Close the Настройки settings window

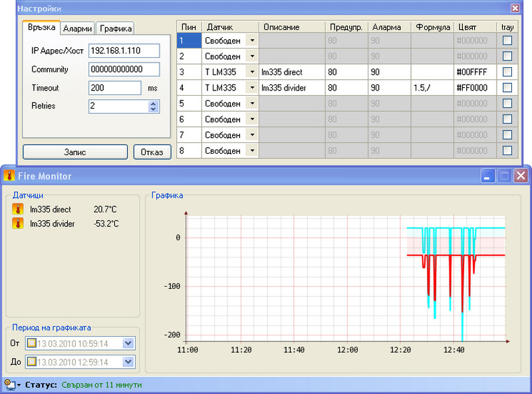click(x=515, y=8)
